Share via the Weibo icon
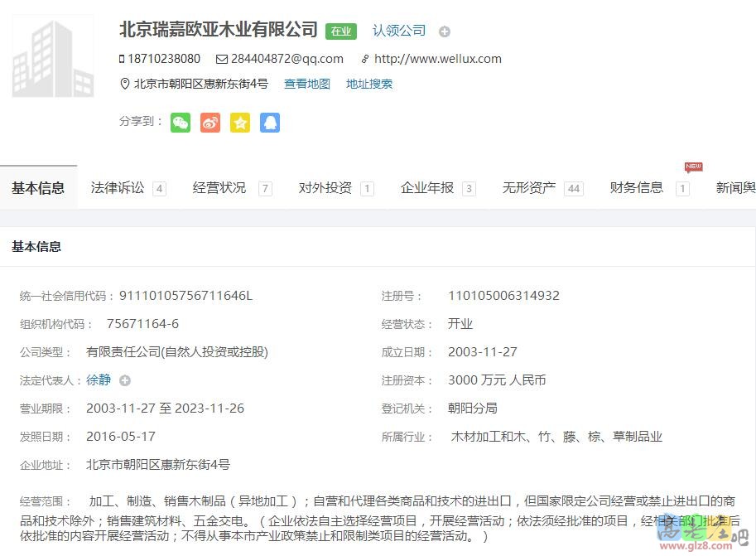756x556 pixels. 209,122
